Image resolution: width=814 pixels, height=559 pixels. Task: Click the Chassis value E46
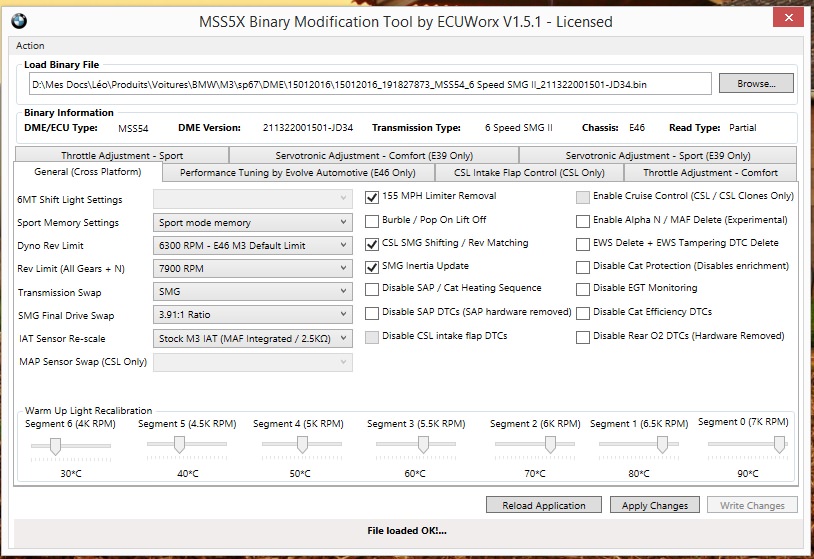(637, 128)
